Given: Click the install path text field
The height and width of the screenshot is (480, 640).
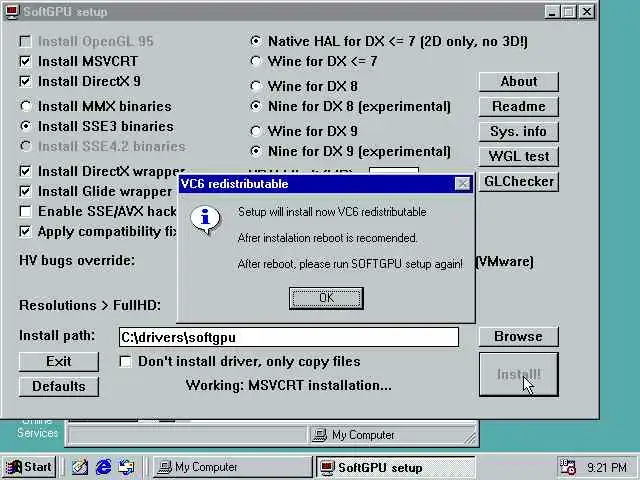Looking at the screenshot, I should coord(289,337).
